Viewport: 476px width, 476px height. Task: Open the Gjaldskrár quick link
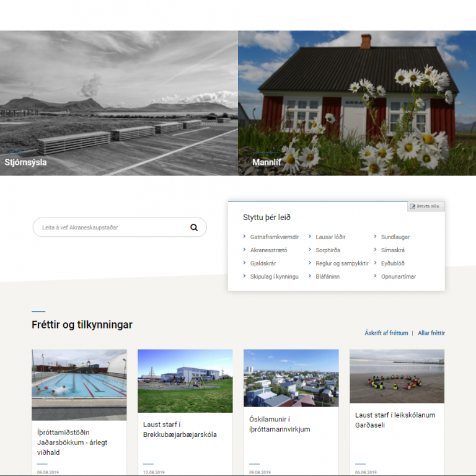[263, 263]
